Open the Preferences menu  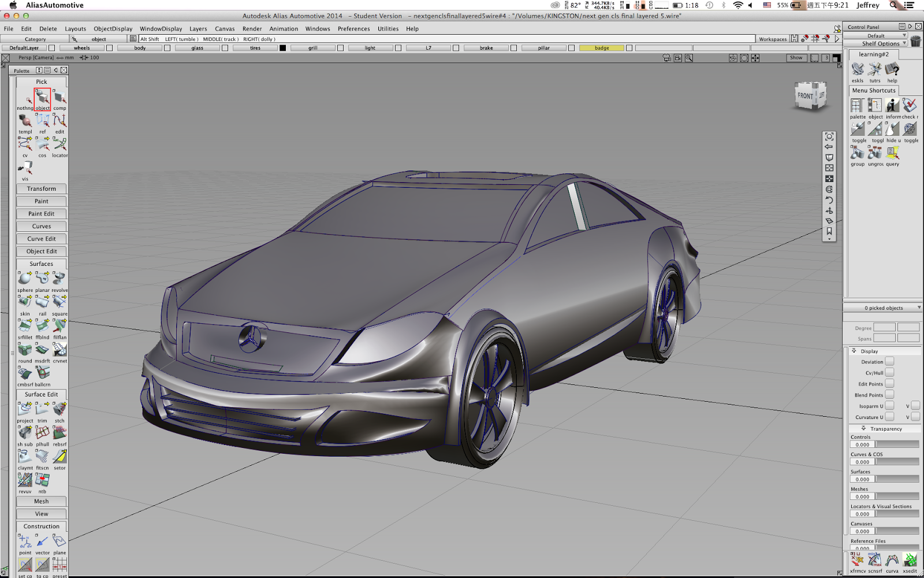[x=353, y=28]
